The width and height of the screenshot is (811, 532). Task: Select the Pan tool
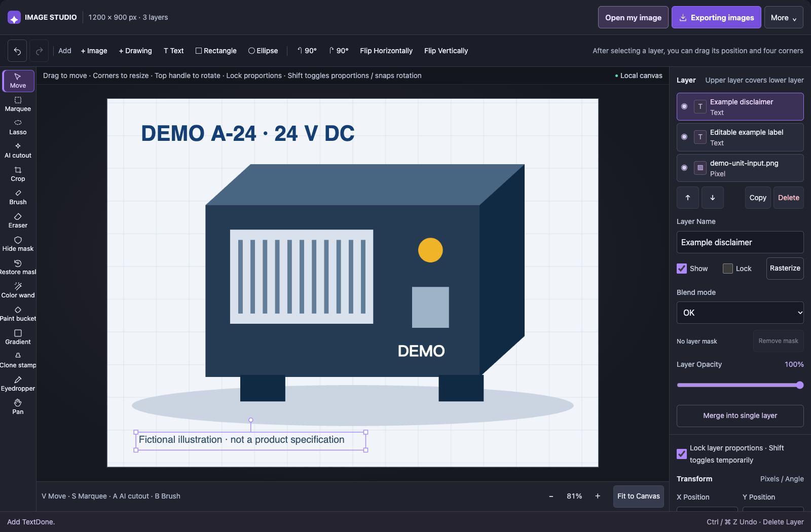coord(18,407)
